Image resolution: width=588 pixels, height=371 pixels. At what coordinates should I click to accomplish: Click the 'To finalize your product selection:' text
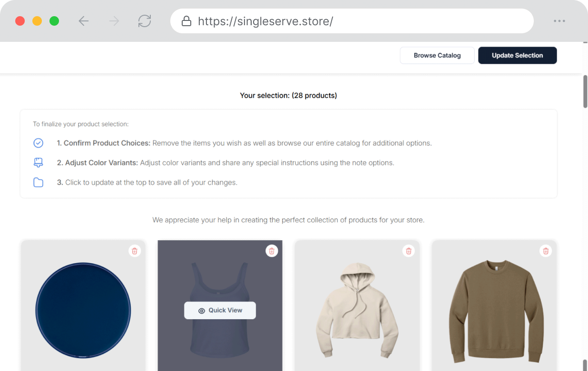click(81, 124)
